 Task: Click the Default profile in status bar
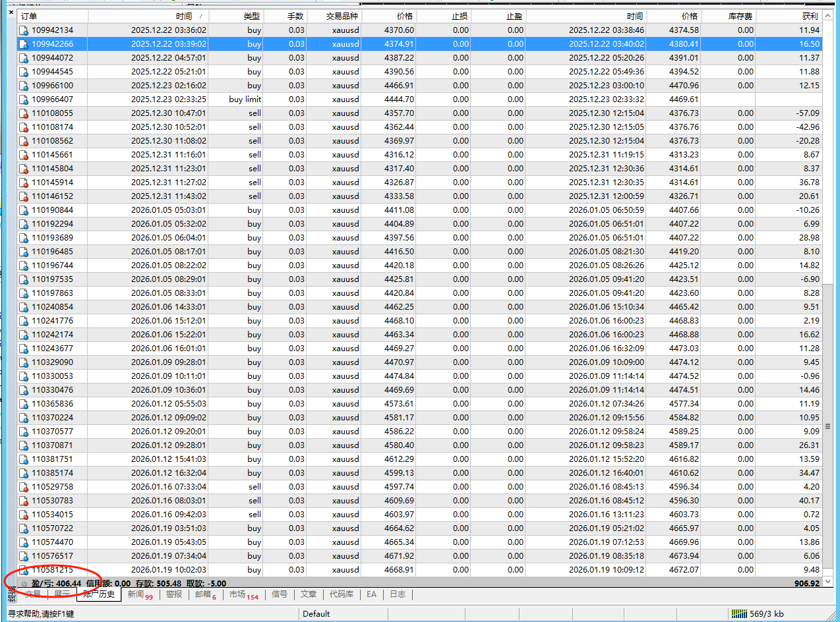point(316,614)
